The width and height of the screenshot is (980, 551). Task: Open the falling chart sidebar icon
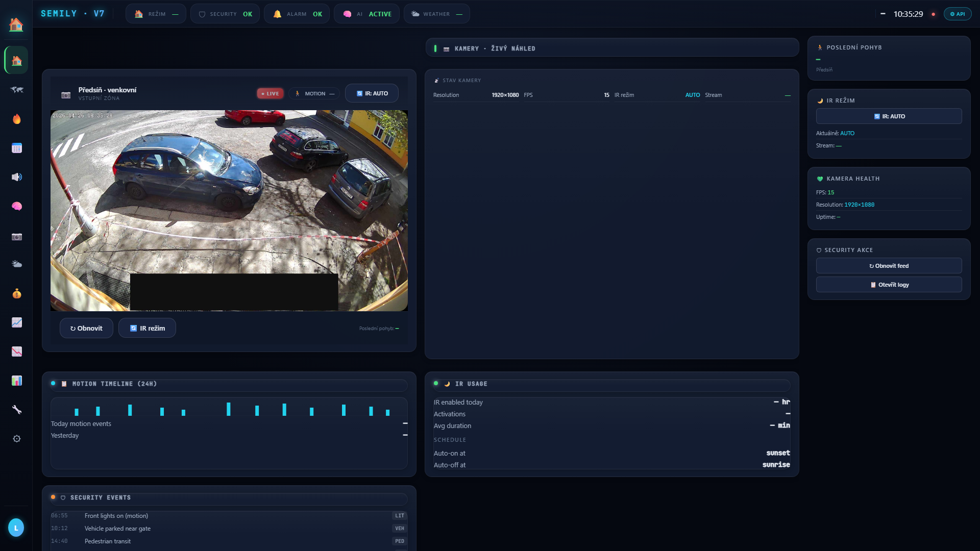coord(16,352)
